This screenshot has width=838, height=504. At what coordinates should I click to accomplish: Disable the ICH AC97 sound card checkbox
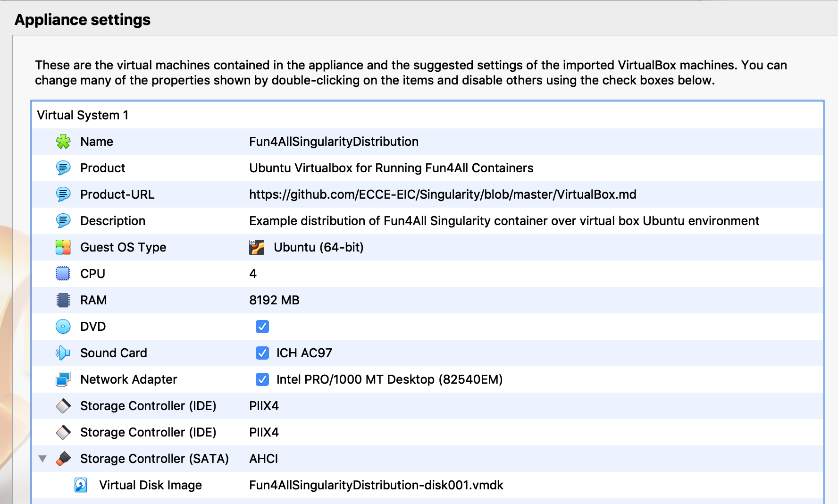[x=262, y=353]
